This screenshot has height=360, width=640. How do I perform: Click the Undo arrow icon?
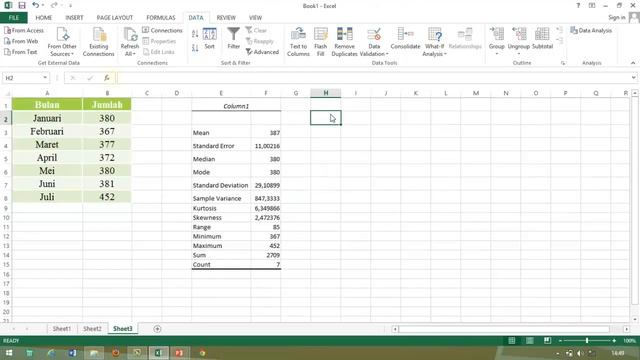pos(36,6)
